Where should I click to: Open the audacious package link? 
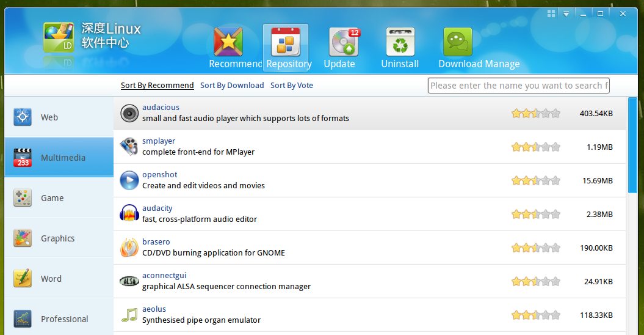[161, 107]
